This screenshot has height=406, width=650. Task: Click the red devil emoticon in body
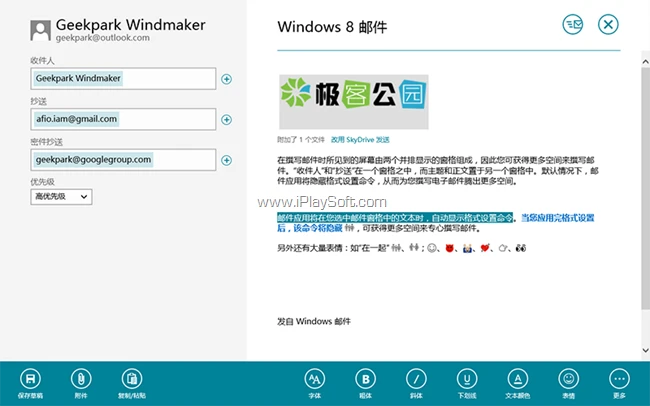click(x=449, y=248)
